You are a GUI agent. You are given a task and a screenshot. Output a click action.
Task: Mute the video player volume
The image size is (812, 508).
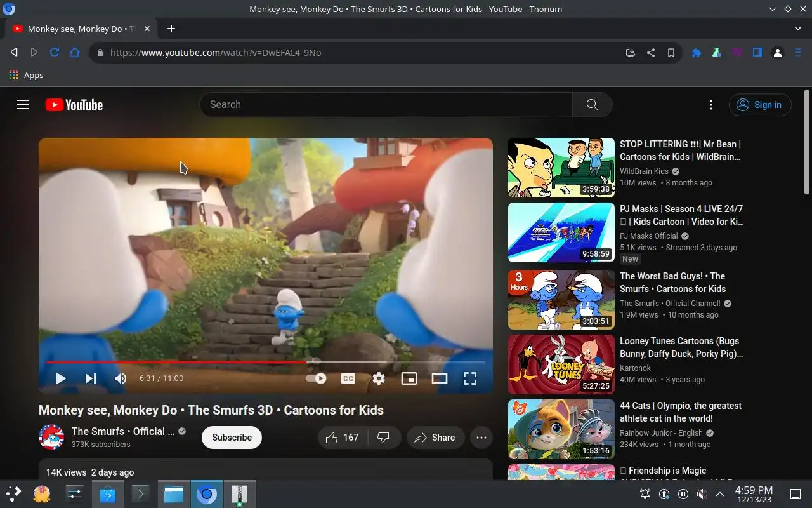[121, 378]
